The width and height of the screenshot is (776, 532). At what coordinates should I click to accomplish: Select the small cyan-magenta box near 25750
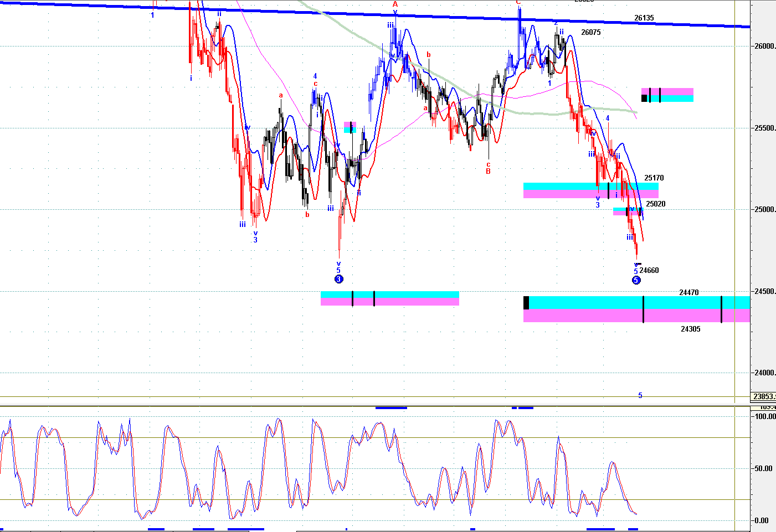point(667,95)
